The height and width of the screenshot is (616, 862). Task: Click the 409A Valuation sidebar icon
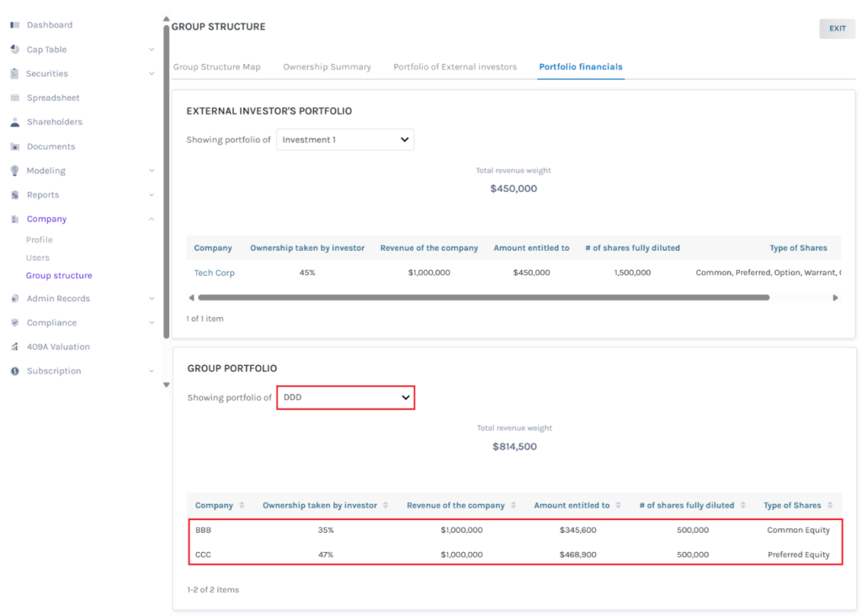click(x=13, y=346)
